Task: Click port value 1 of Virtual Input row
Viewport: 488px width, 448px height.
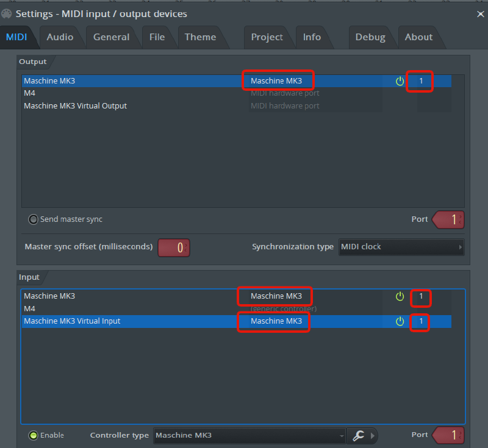Action: tap(421, 321)
